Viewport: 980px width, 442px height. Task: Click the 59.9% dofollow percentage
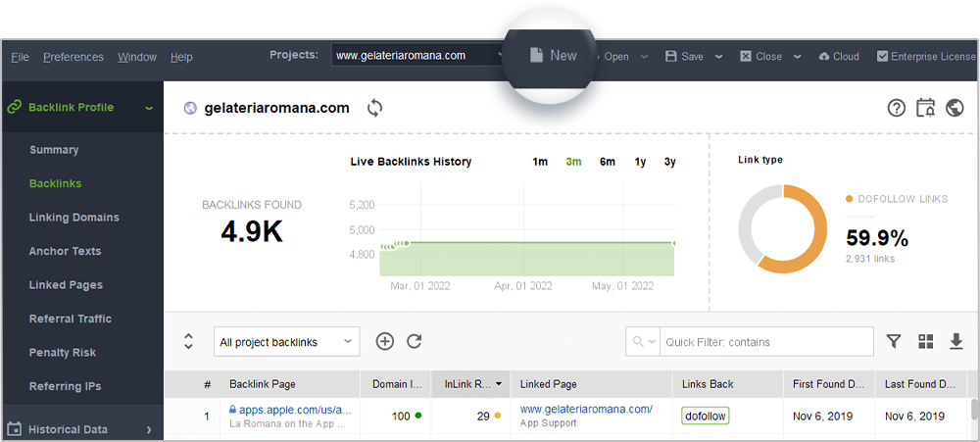877,238
